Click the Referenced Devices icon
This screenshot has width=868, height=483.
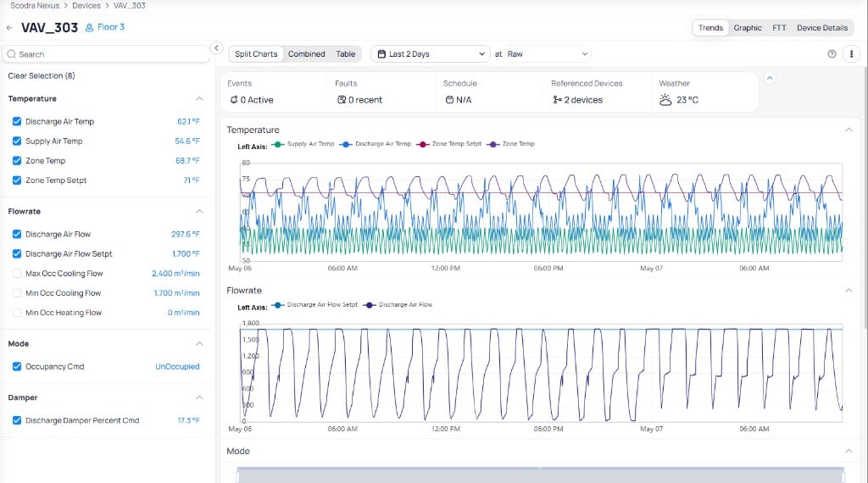coord(557,100)
